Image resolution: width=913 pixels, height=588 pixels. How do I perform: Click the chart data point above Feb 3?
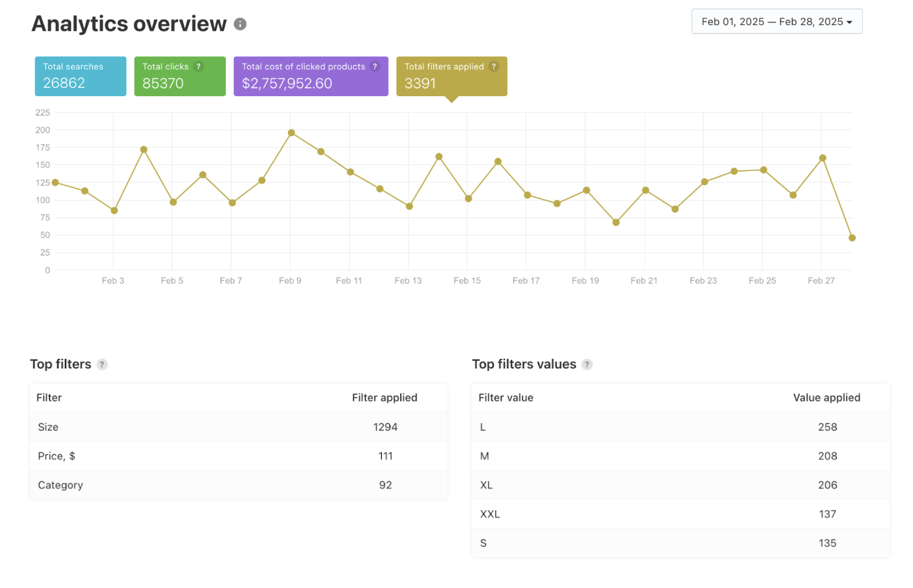[x=114, y=210]
